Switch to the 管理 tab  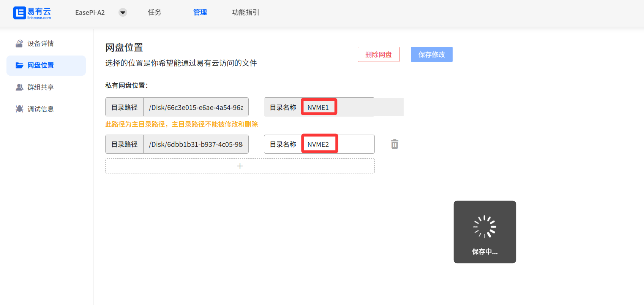click(200, 13)
